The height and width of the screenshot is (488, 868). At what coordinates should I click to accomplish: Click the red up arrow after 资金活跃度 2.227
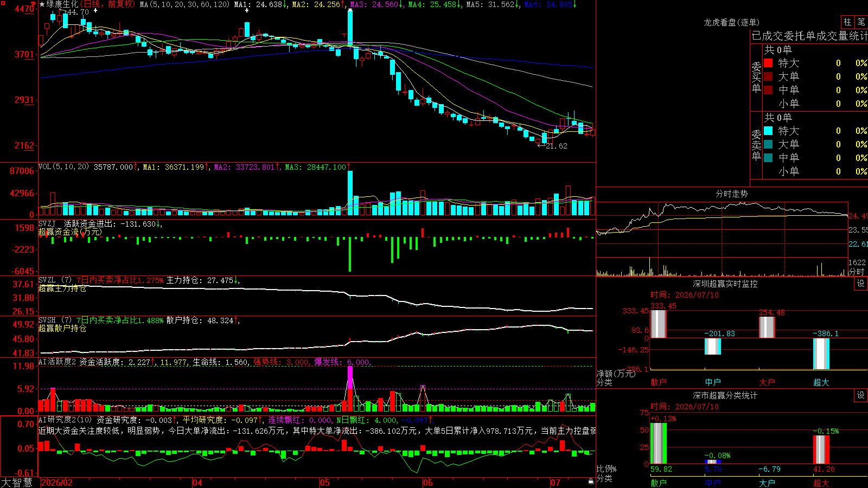click(x=153, y=362)
